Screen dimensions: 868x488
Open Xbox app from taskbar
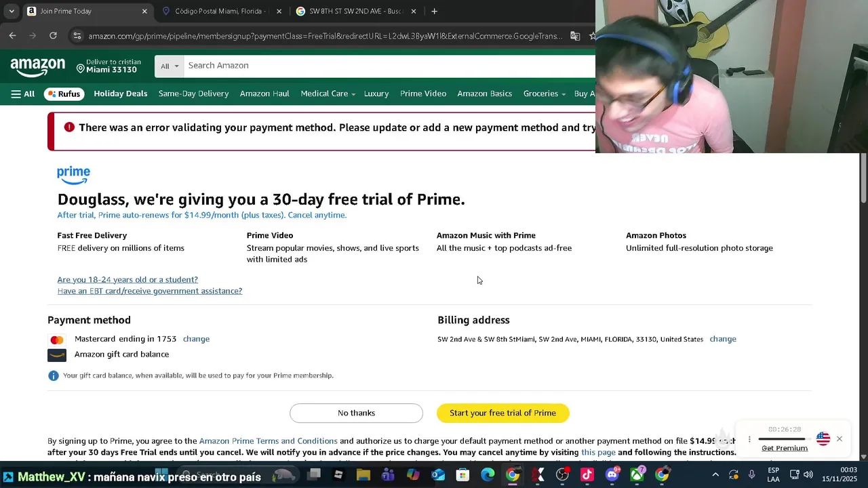pos(637,475)
